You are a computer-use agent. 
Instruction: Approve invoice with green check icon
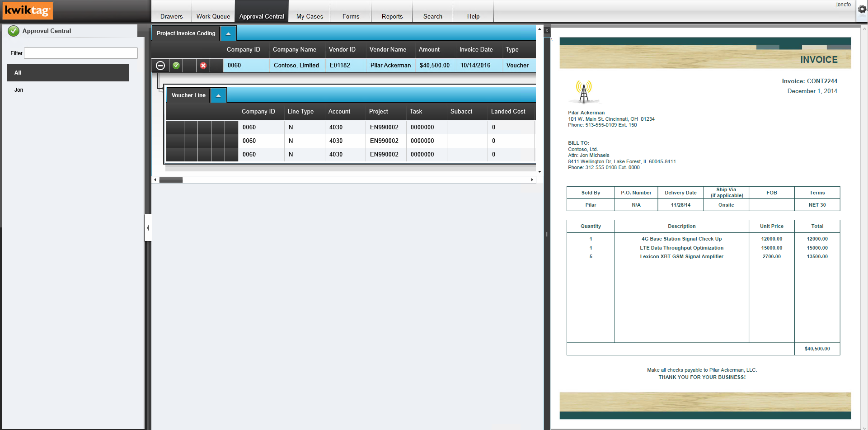tap(176, 66)
